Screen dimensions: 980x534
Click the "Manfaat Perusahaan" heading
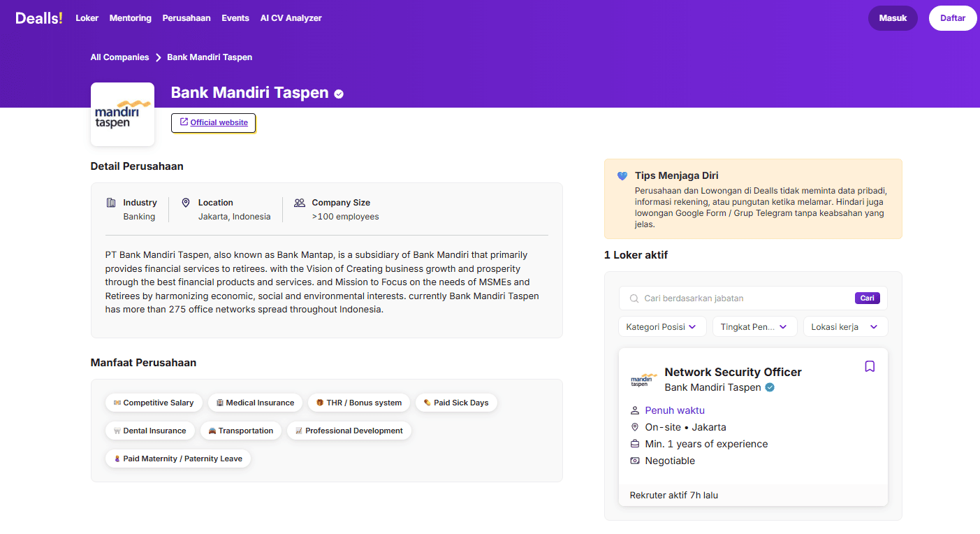click(143, 363)
